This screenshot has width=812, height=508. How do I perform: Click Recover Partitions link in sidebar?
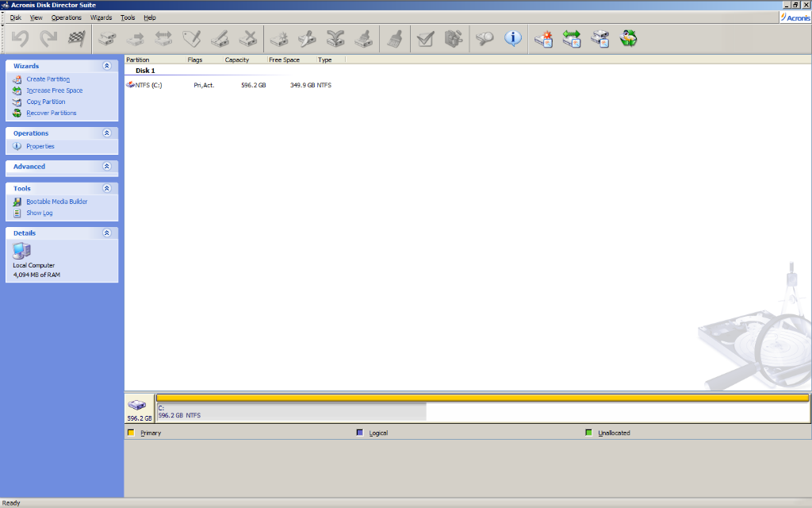[x=52, y=113]
